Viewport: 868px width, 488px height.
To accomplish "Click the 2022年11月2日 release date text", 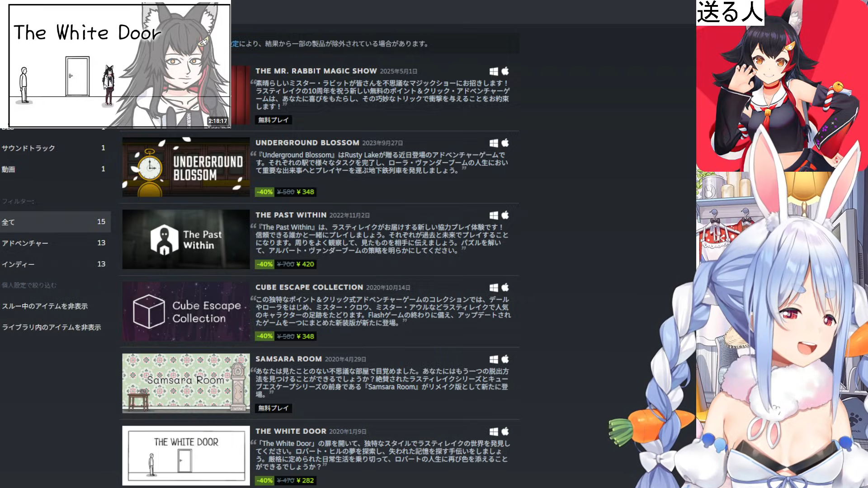I will 349,216.
